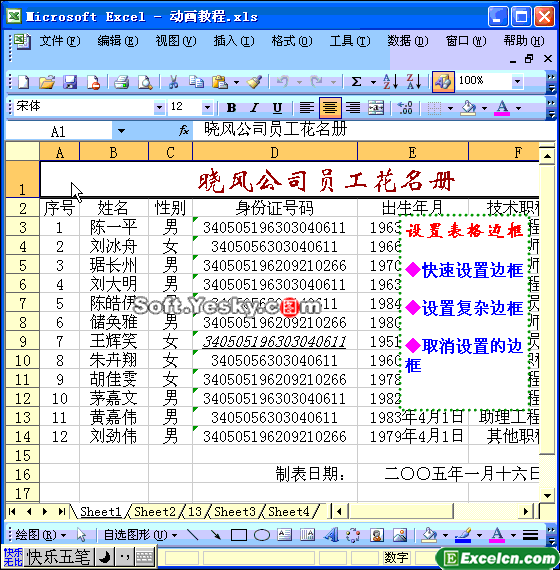The width and height of the screenshot is (560, 570).
Task: Cut selection using the scissors icon
Action: [x=173, y=82]
